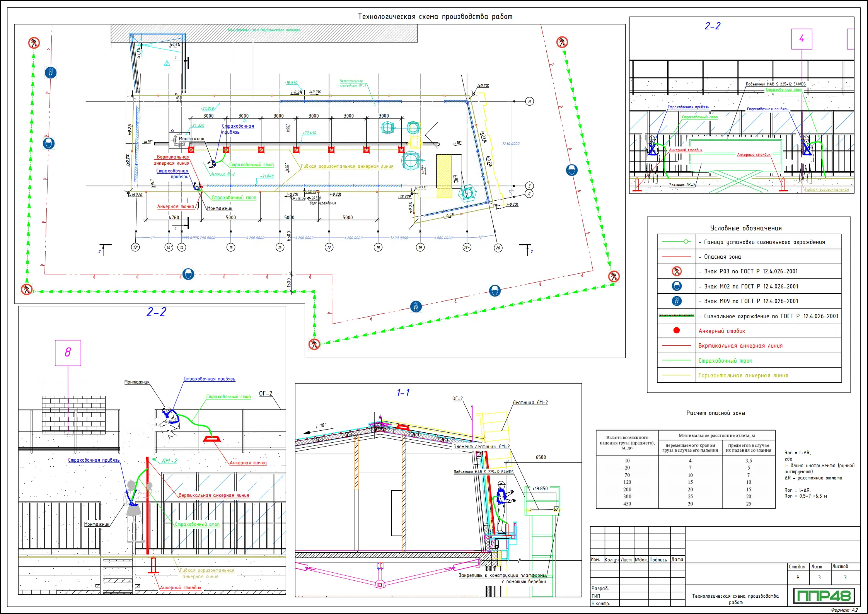Select the M09 harness sign in legend
868x614 pixels.
tap(677, 301)
